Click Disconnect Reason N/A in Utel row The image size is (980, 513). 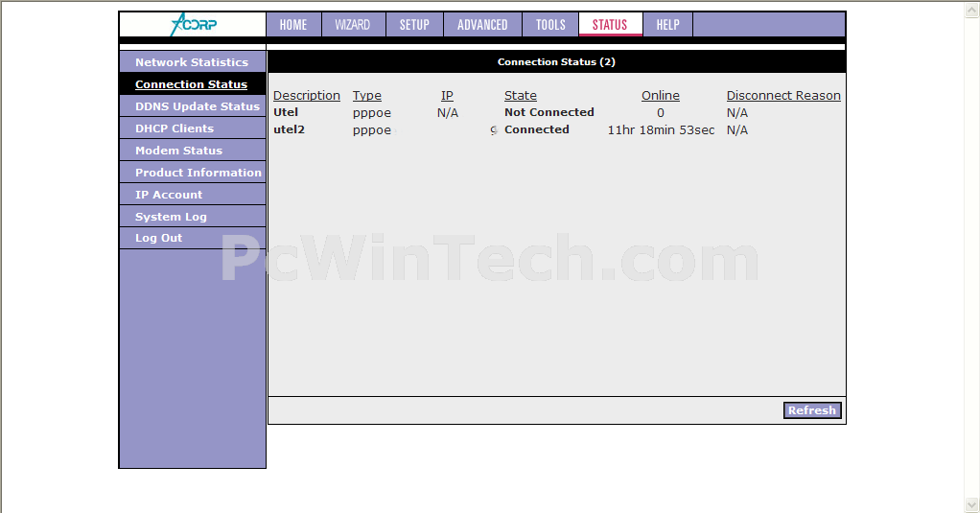pyautogui.click(x=736, y=112)
